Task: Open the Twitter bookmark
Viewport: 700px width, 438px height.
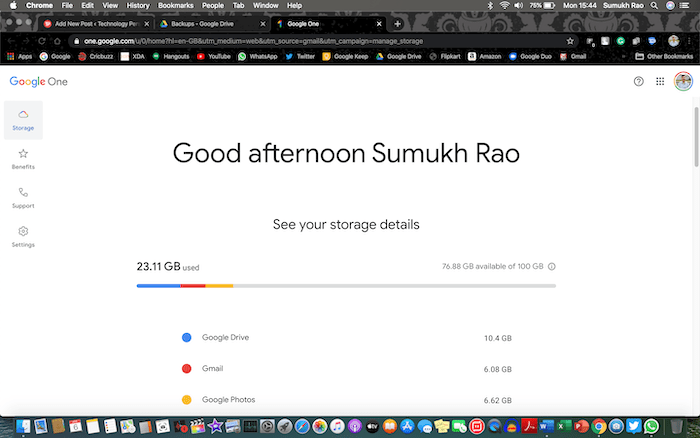Action: pos(300,56)
